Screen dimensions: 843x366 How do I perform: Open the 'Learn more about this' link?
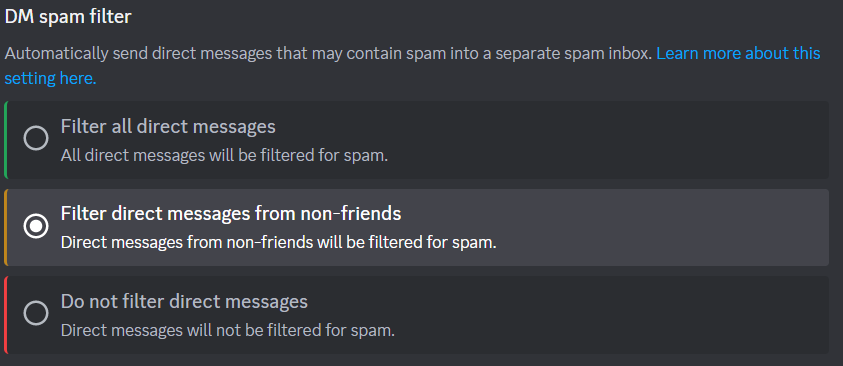(x=738, y=53)
